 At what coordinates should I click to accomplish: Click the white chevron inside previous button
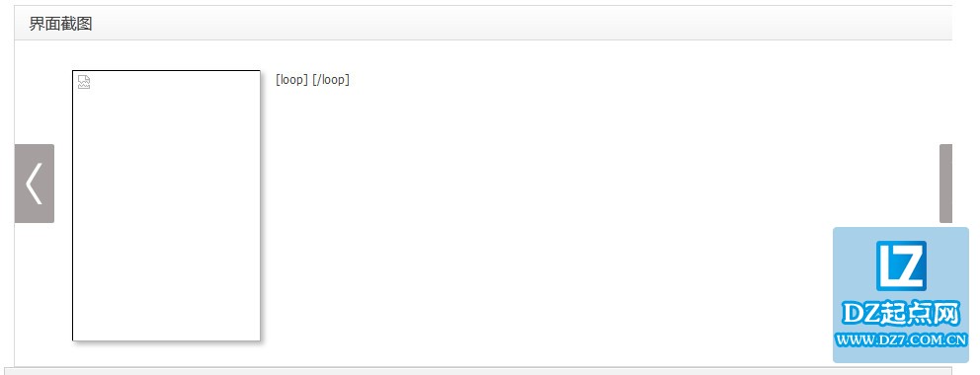click(x=35, y=184)
